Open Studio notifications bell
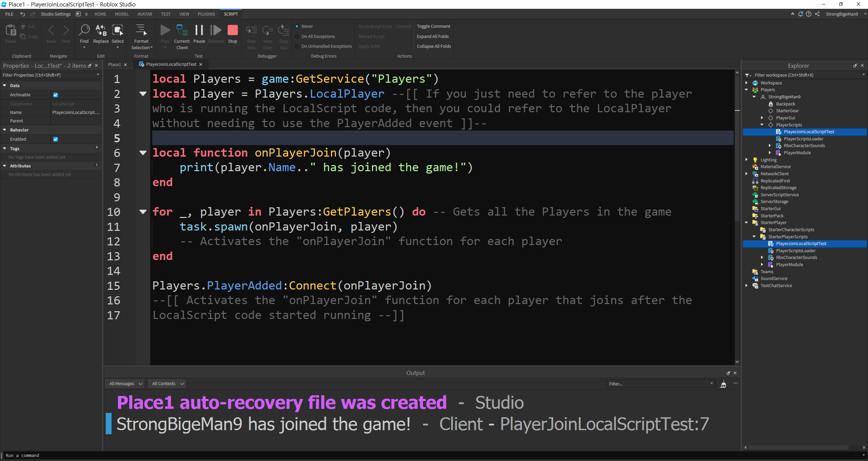868x461 pixels. [x=801, y=14]
